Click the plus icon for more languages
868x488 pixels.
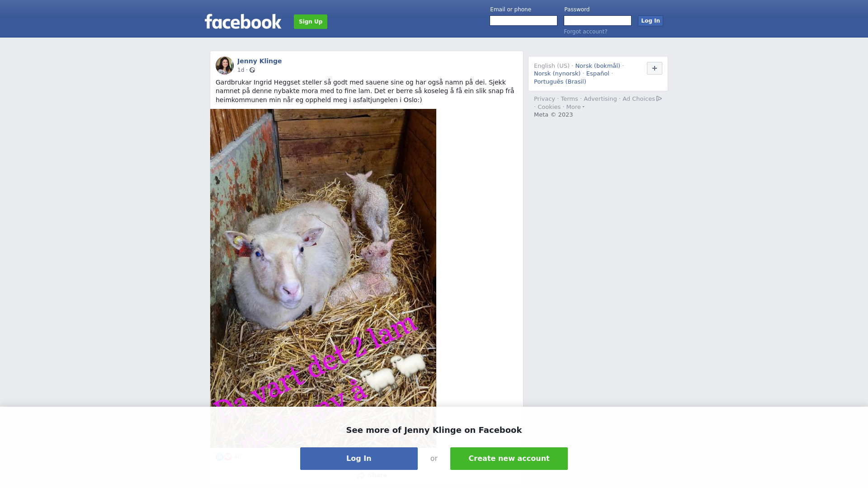654,68
